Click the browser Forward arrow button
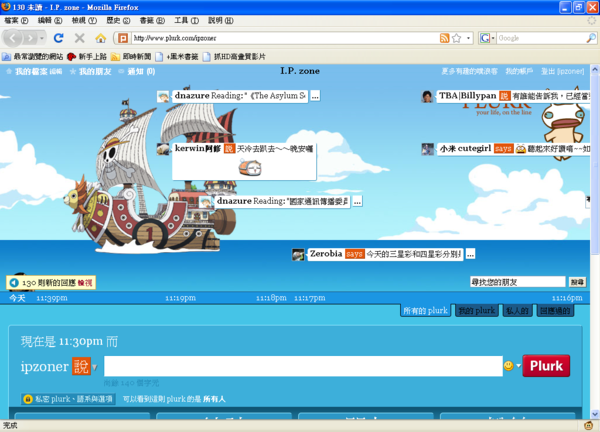Viewport: 600px width, 432px height. [x=29, y=38]
